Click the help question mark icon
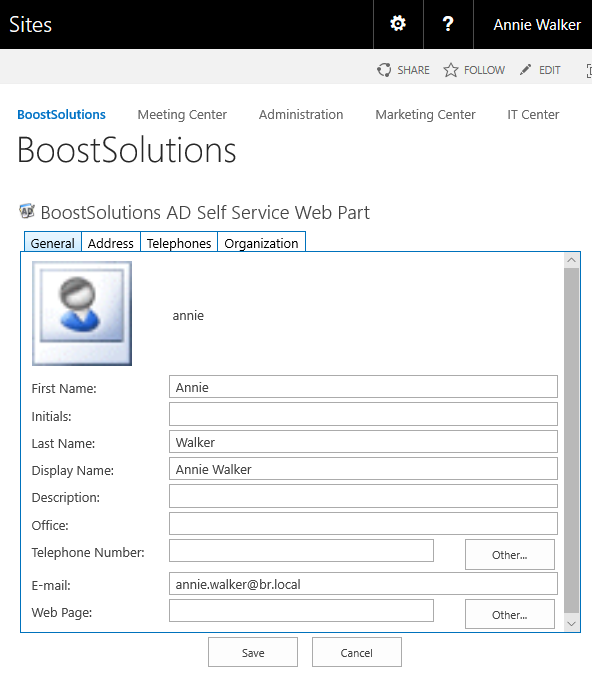 (448, 24)
